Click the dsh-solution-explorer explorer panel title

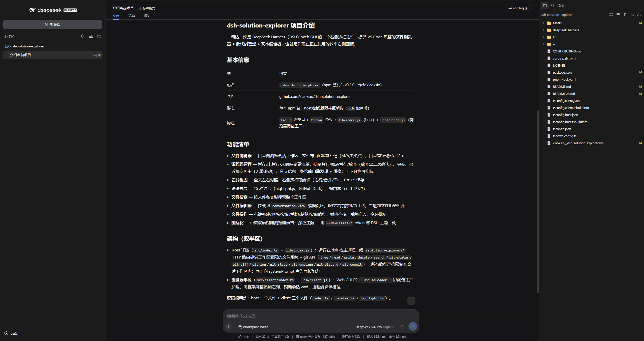pyautogui.click(x=557, y=15)
